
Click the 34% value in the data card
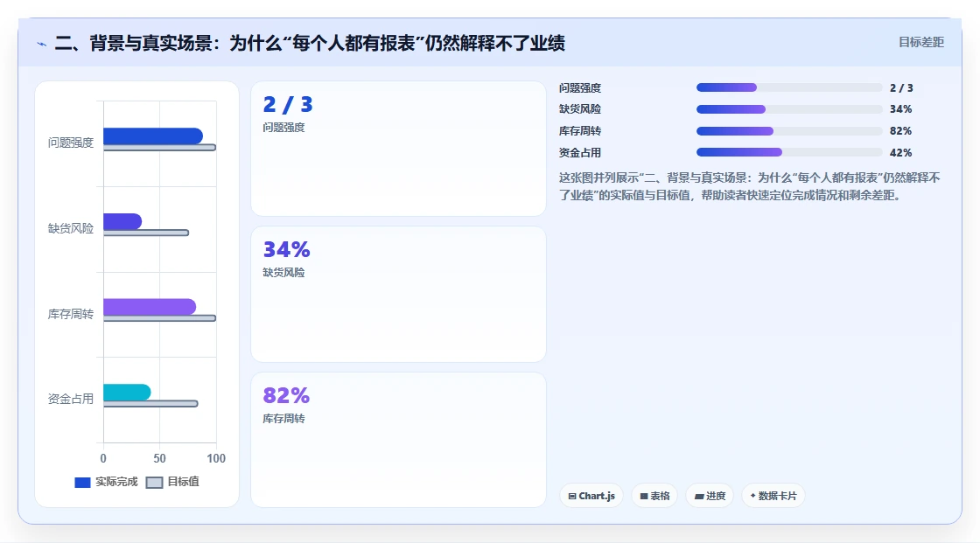(x=286, y=249)
